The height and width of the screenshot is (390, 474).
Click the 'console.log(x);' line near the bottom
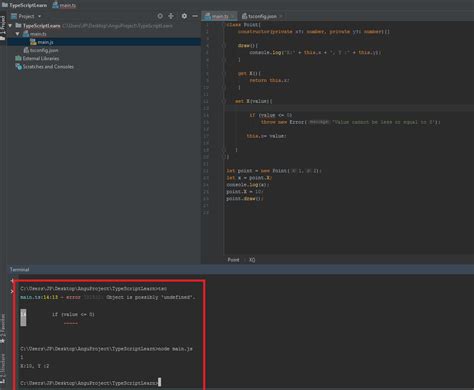(x=248, y=185)
